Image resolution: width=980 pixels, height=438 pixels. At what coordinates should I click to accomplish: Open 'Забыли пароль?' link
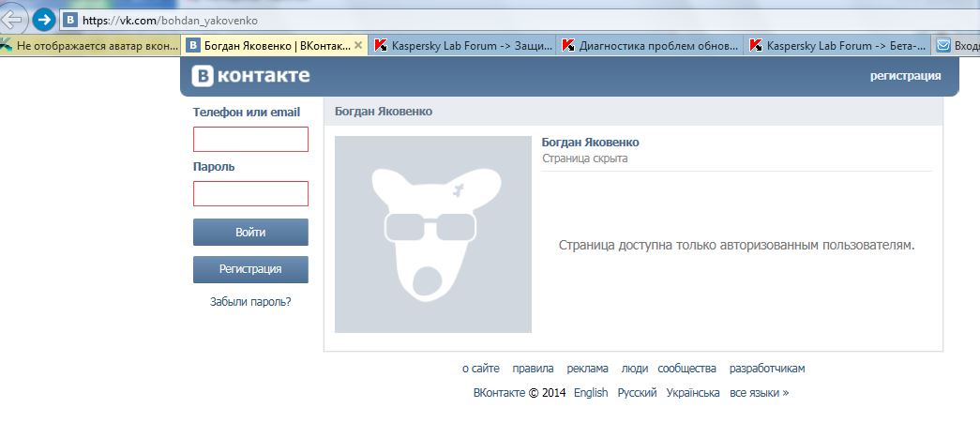(x=250, y=302)
